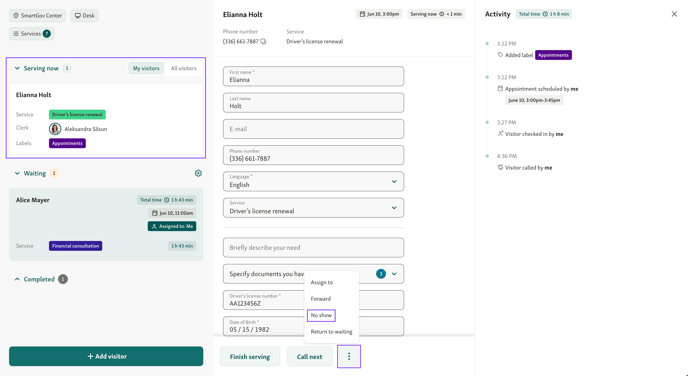Image resolution: width=688 pixels, height=376 pixels.
Task: Switch to My visitors tab
Action: point(146,68)
